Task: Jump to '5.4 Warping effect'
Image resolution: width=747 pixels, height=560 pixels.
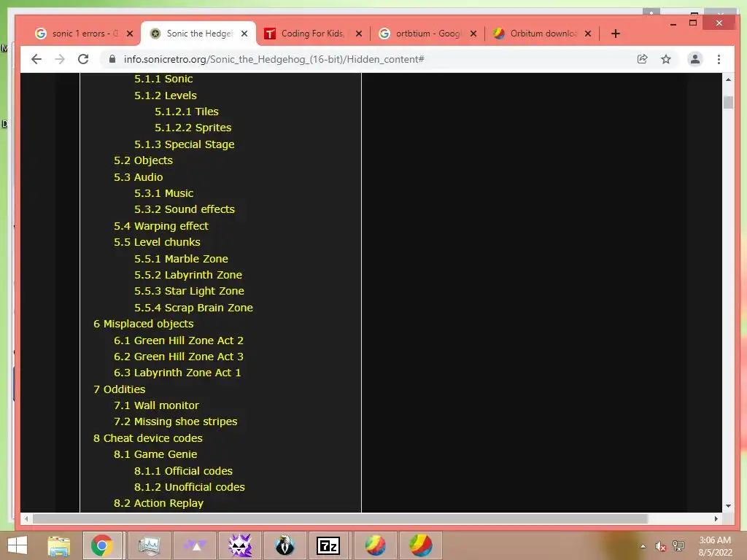Action: pyautogui.click(x=161, y=226)
